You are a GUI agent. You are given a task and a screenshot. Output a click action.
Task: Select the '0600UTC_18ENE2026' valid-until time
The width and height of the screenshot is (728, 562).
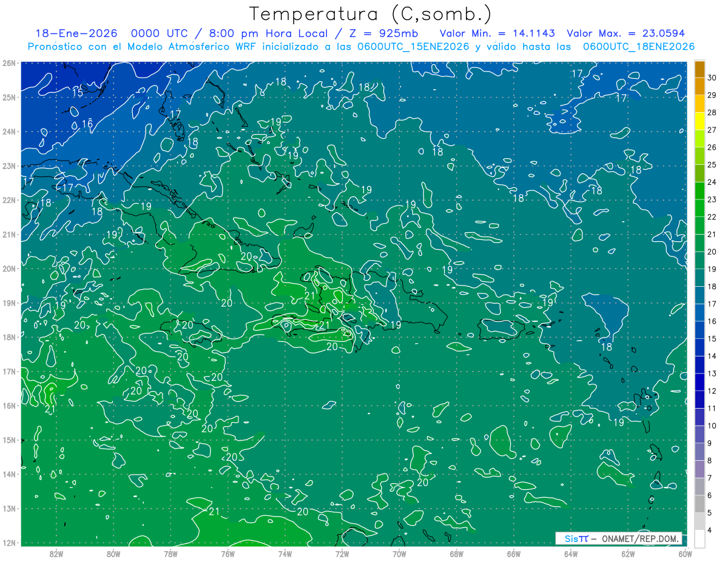[639, 47]
